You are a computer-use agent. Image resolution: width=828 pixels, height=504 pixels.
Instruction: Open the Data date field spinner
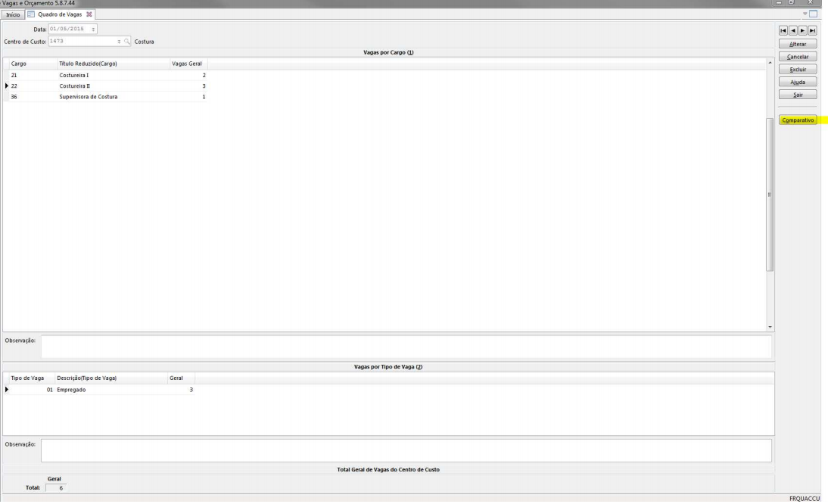coord(92,30)
